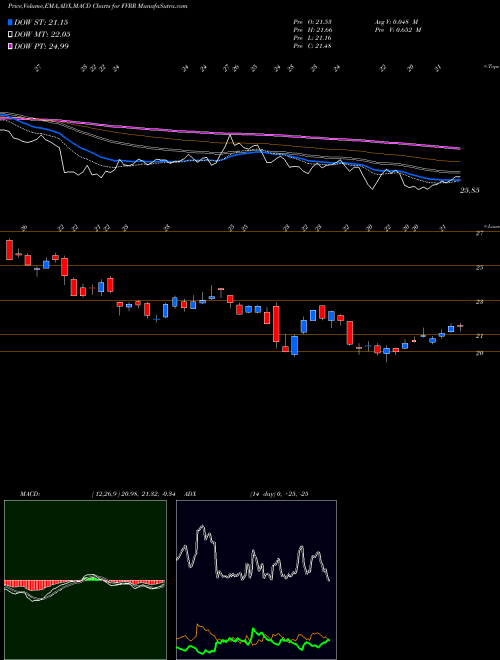Screen dimensions: 500x660
Task: Click the 25 price axis label
Action: 479,267
